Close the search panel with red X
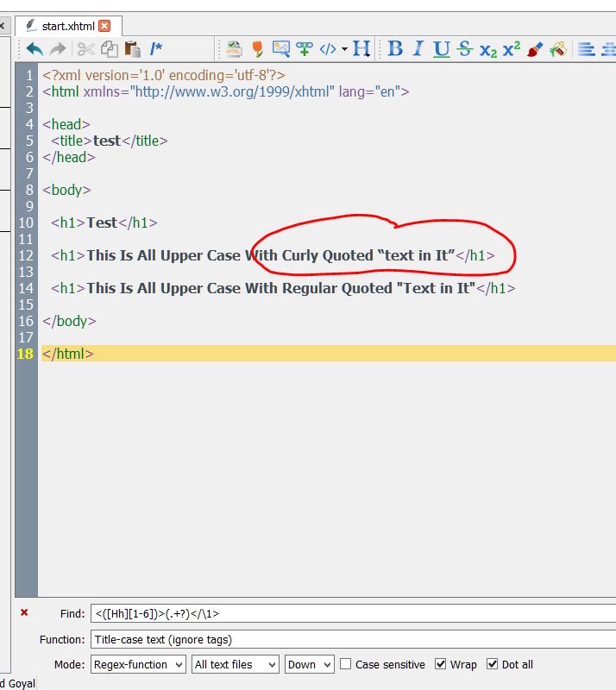Image resolution: width=616 pixels, height=690 pixels. pos(24,612)
